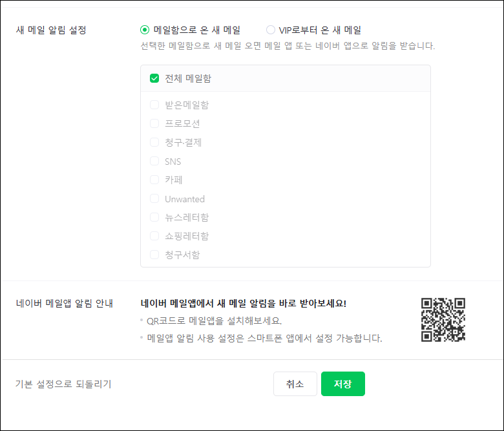Screen dimensions: 504x431
Task: Check the 청구서함 checkbox
Action: click(154, 255)
